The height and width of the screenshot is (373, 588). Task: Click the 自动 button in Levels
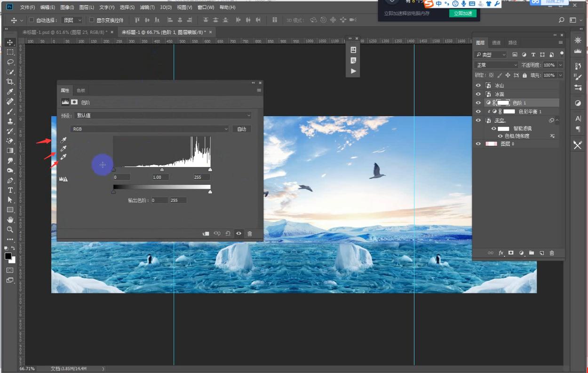click(241, 129)
